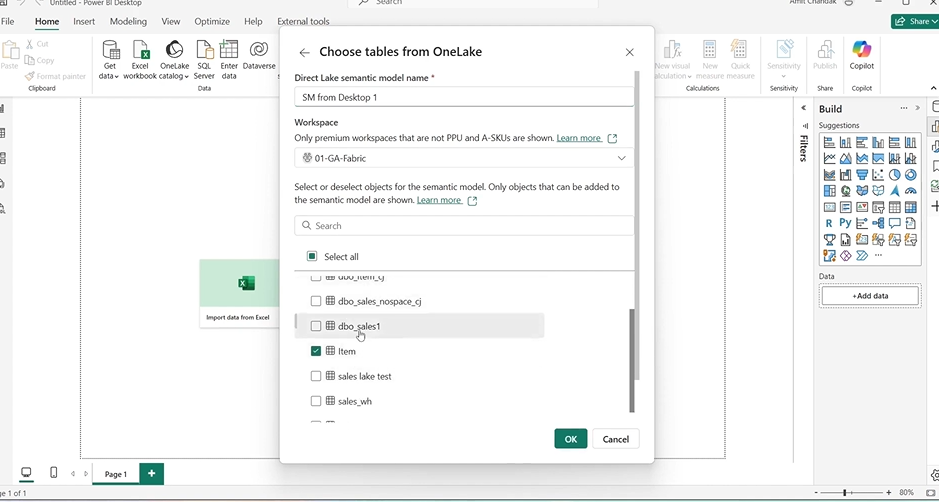Switch to desktop layout view
The image size is (939, 502).
point(26,473)
